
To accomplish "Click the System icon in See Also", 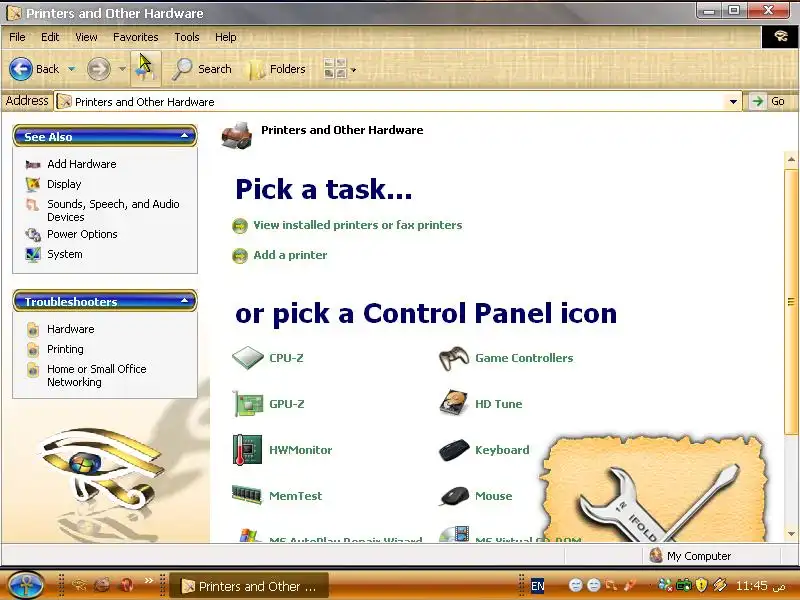I will pyautogui.click(x=33, y=255).
